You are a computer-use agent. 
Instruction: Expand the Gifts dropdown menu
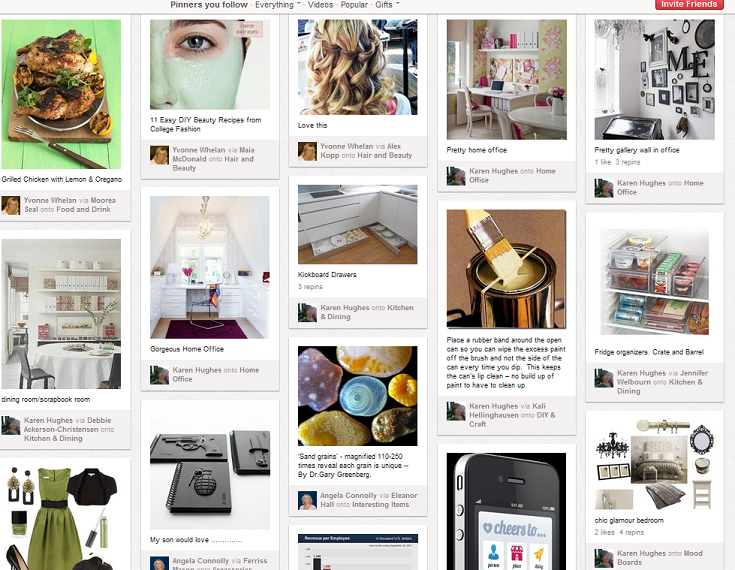(387, 5)
